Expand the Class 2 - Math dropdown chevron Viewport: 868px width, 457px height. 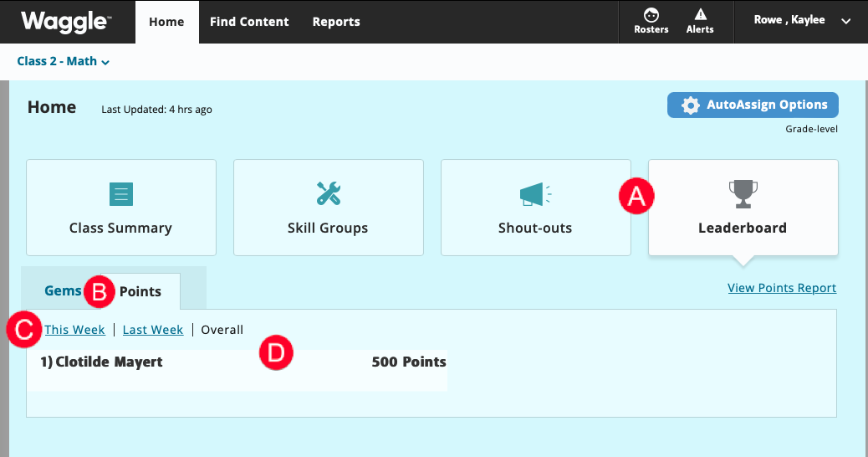tap(105, 63)
